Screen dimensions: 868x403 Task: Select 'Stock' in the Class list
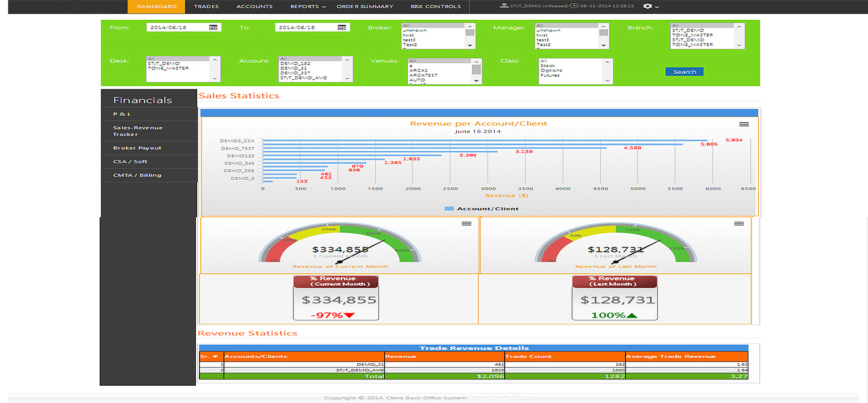(570, 66)
